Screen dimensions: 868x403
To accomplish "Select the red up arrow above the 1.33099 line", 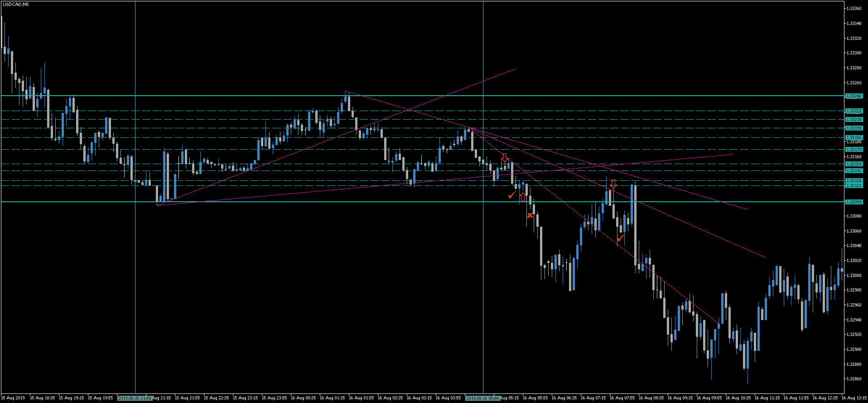I will [523, 197].
